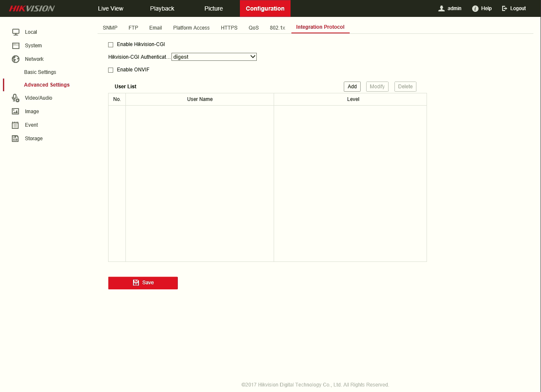Save the integration protocol settings
The width and height of the screenshot is (541, 392).
[x=143, y=283]
